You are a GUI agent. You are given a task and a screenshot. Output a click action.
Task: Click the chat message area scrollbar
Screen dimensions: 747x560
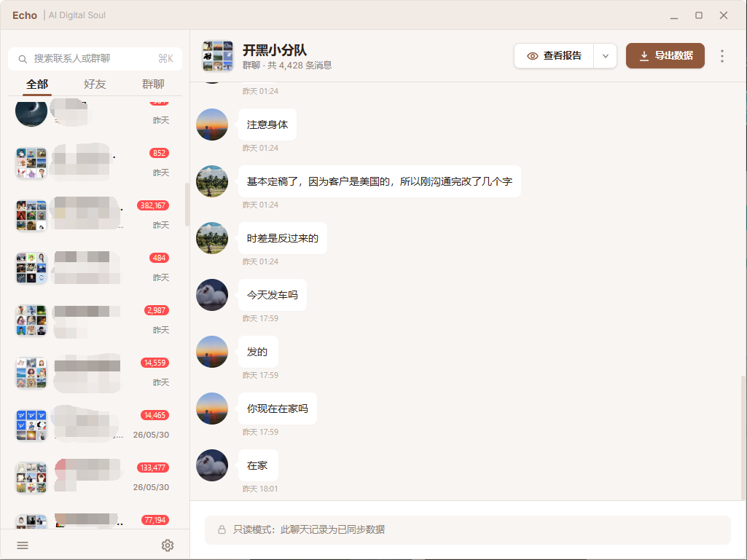pyautogui.click(x=743, y=438)
